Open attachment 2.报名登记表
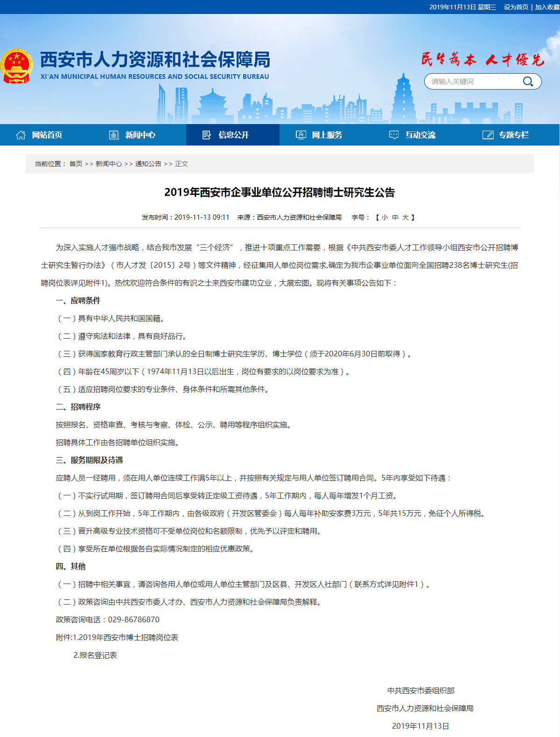The width and height of the screenshot is (560, 737). coord(95,655)
